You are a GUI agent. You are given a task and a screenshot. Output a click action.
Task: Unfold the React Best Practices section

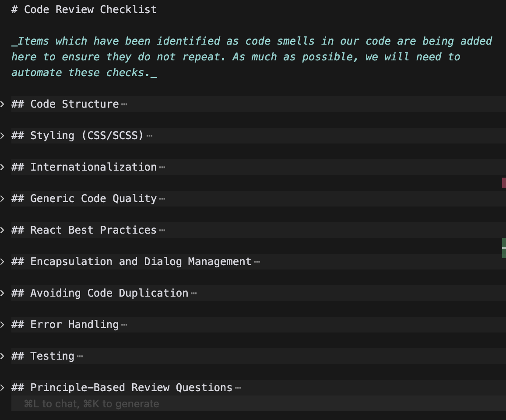coord(3,230)
